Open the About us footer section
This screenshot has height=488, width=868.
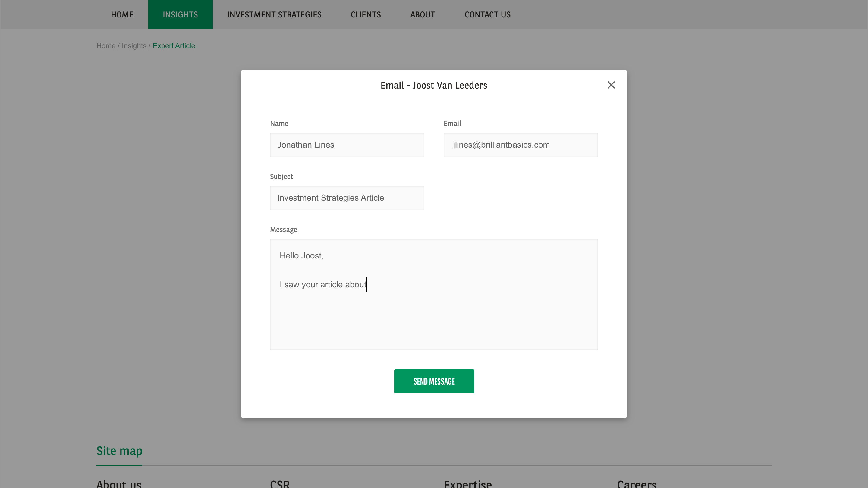click(x=119, y=483)
